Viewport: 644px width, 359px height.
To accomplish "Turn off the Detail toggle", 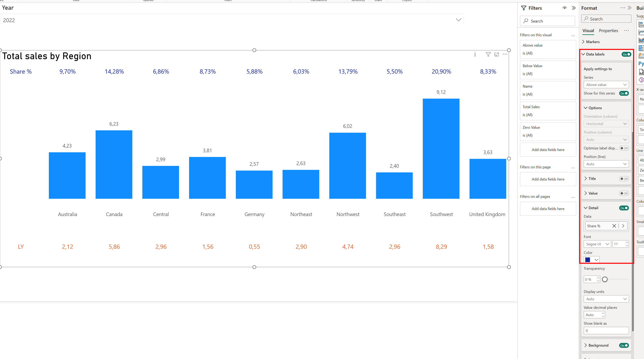I will point(624,208).
